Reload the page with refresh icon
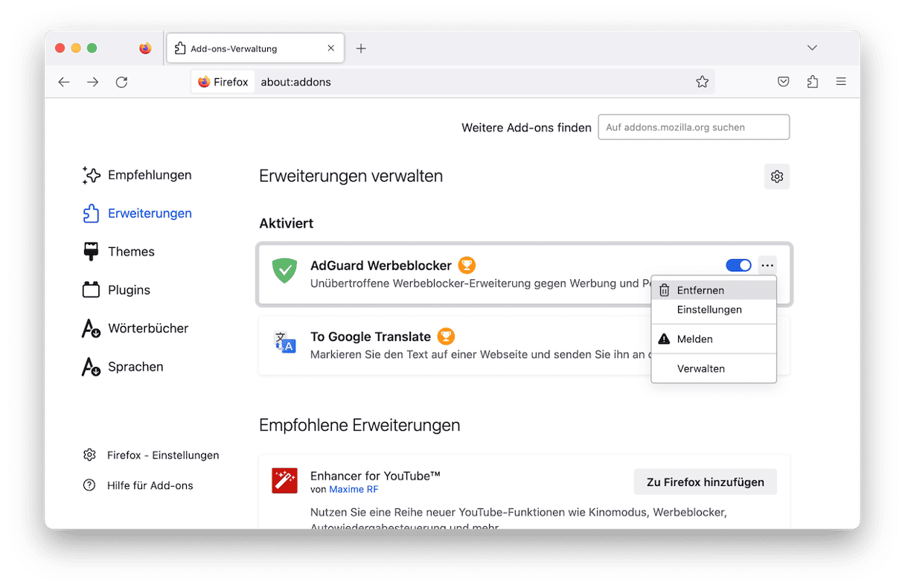 pos(121,82)
